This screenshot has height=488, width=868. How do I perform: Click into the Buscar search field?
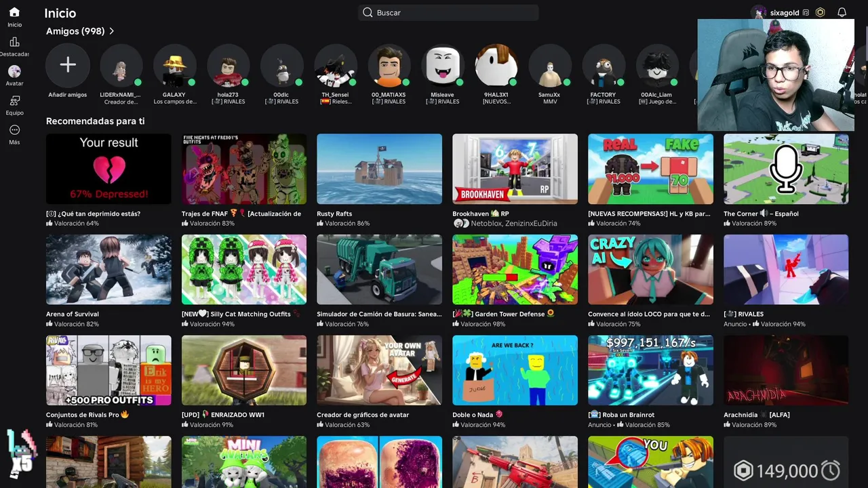448,12
